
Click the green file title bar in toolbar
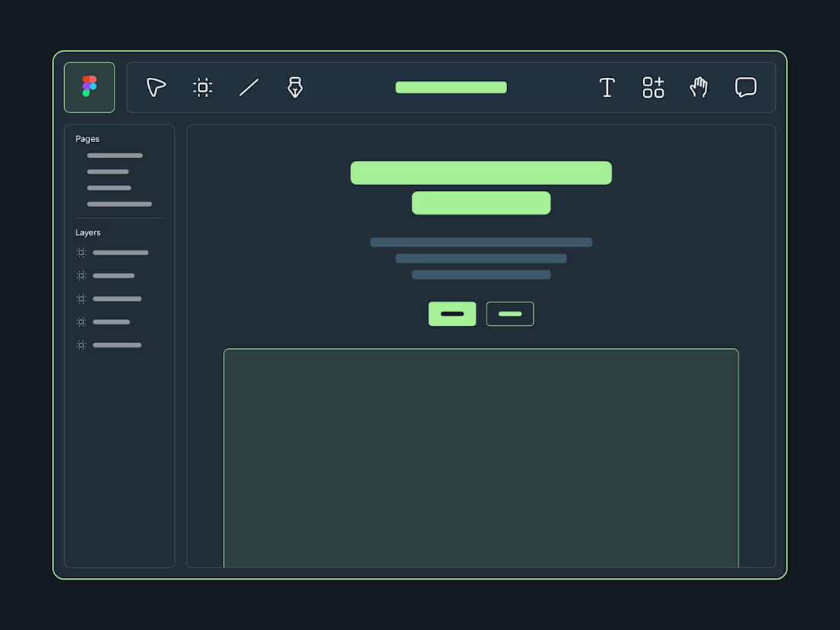click(x=451, y=87)
